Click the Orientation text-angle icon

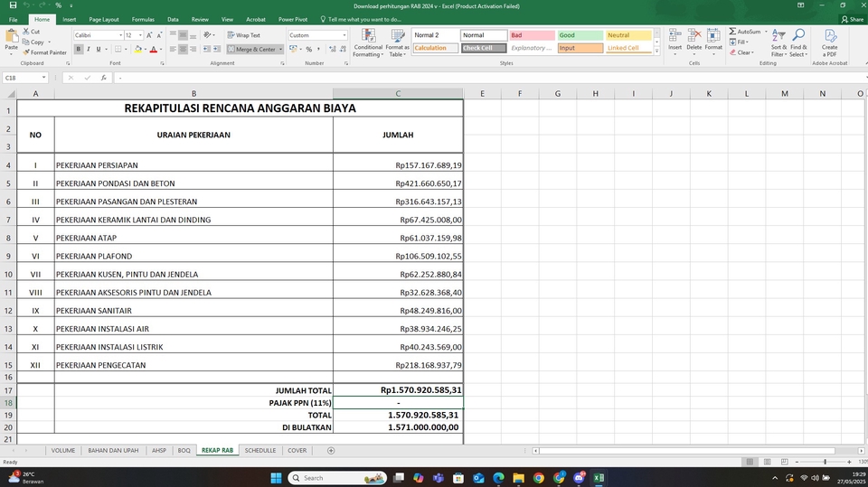[207, 35]
